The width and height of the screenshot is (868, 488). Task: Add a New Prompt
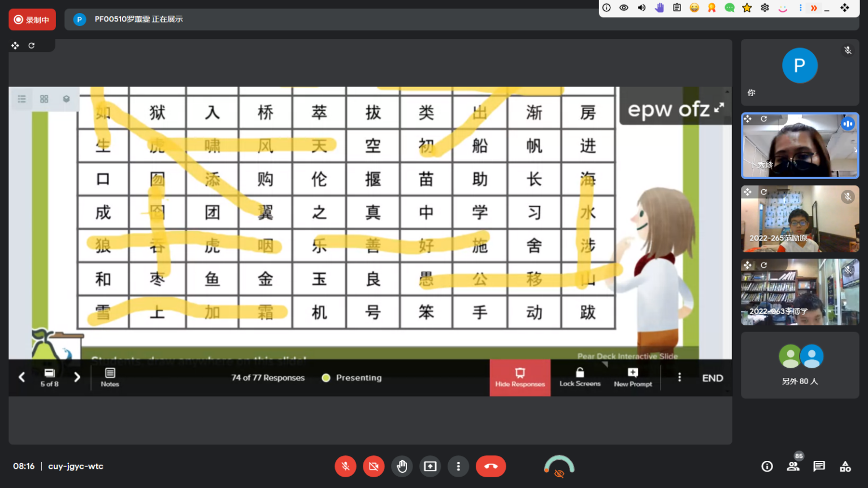coord(633,377)
